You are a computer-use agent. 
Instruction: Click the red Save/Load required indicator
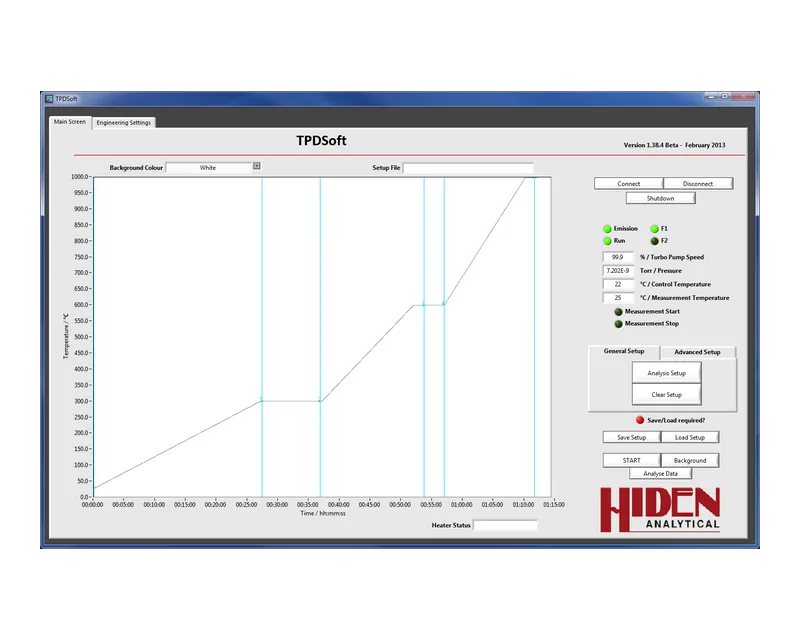tap(640, 420)
